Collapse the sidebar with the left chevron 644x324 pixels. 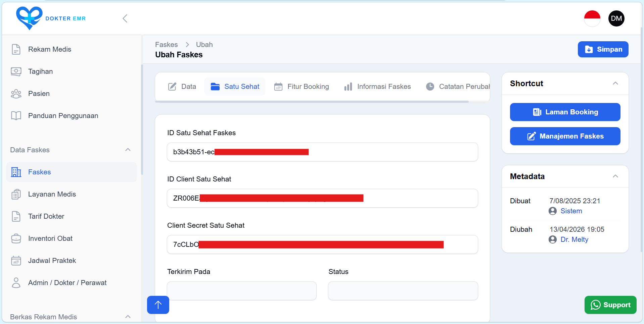pos(125,18)
